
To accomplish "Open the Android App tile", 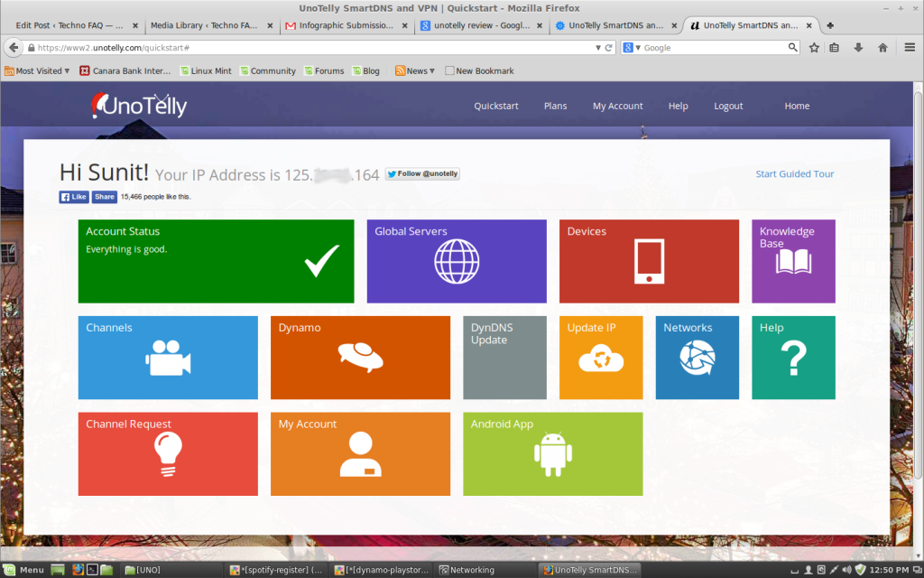I will 552,454.
